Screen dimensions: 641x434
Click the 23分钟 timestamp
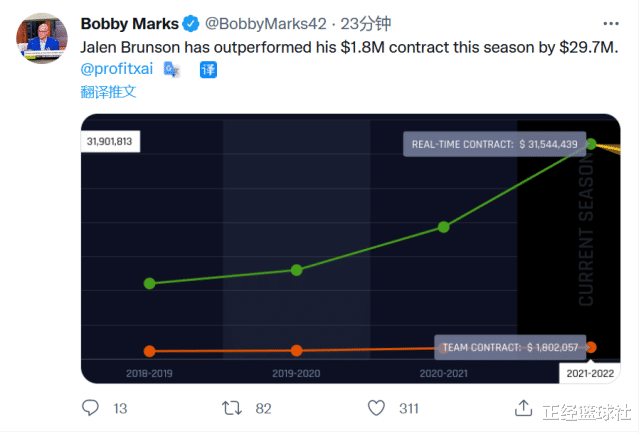(x=366, y=24)
